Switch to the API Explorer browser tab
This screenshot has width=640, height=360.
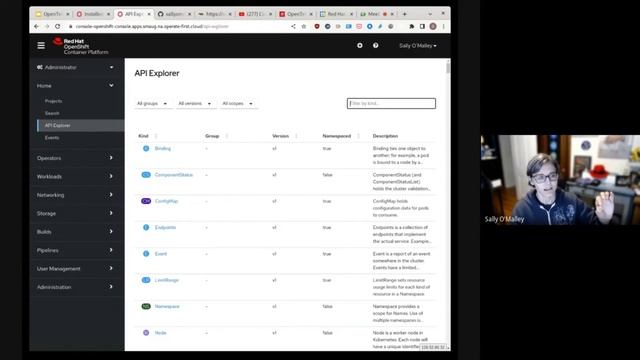tap(133, 14)
